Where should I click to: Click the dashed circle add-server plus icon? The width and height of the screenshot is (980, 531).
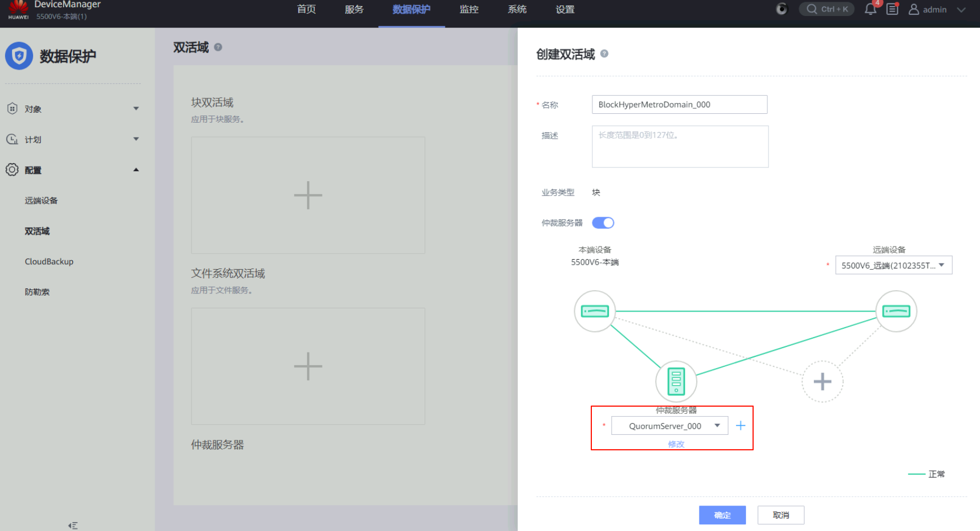point(822,381)
